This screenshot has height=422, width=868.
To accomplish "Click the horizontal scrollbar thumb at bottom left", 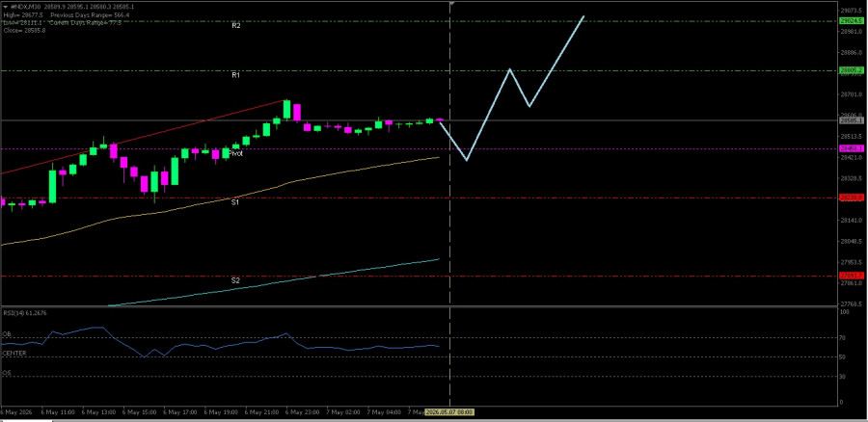I will [26, 420].
